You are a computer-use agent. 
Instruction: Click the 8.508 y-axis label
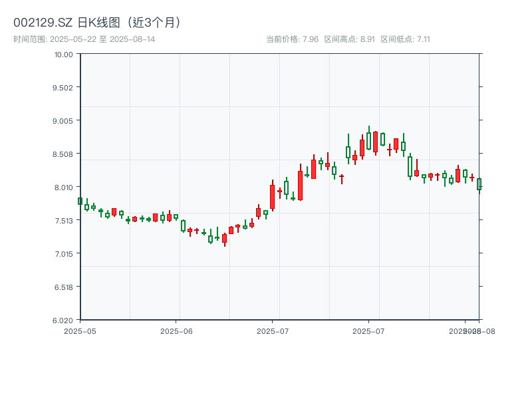point(63,154)
